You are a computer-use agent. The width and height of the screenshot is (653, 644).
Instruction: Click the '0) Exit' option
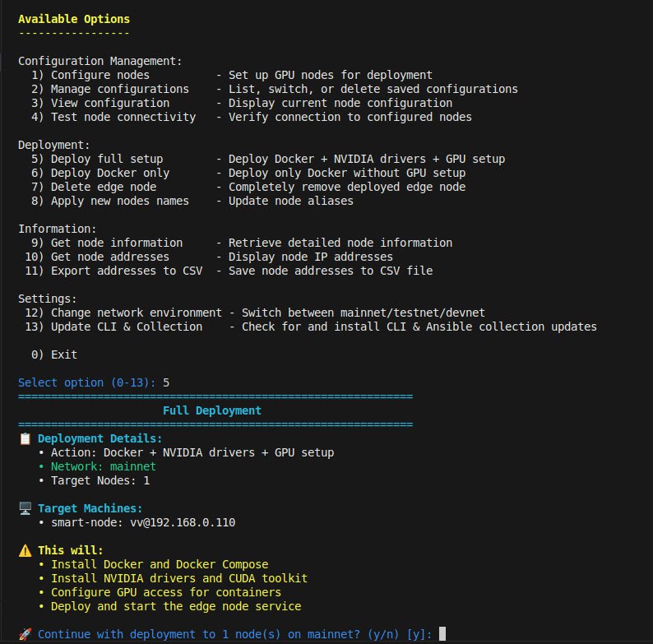coord(54,355)
